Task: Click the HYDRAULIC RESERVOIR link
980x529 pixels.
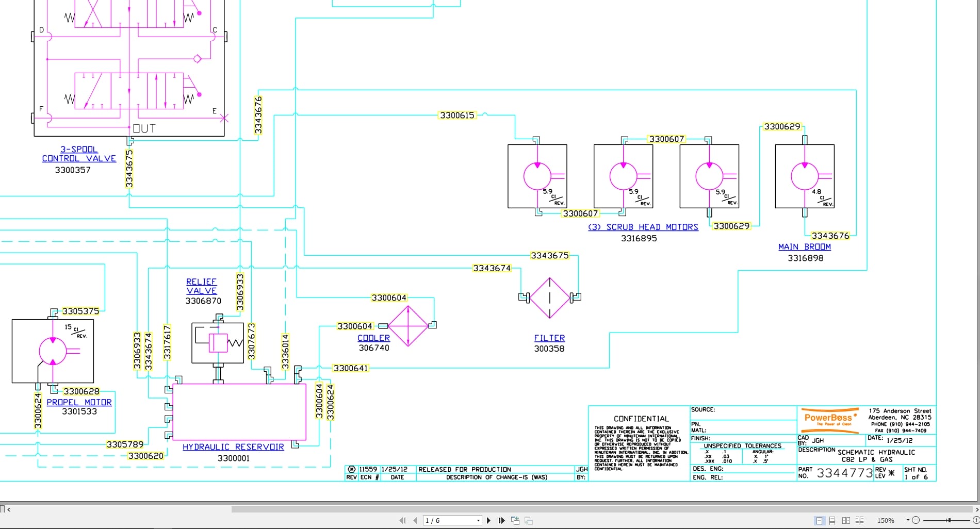Action: pyautogui.click(x=233, y=447)
